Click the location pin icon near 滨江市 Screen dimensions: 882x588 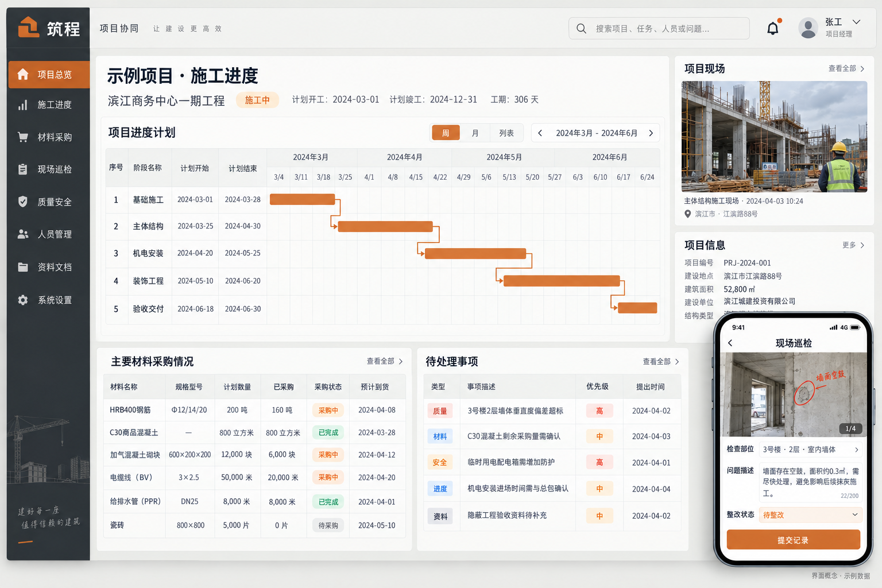tap(688, 214)
